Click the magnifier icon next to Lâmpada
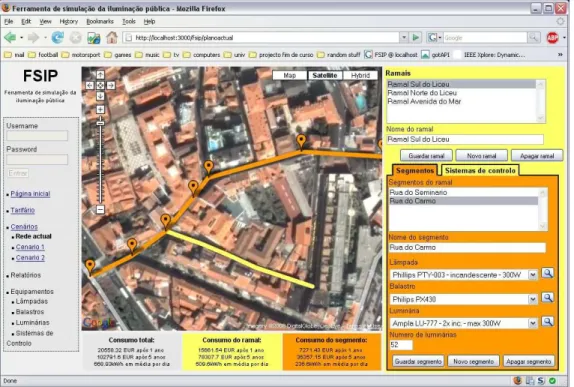This screenshot has width=574, height=387. coord(547,273)
